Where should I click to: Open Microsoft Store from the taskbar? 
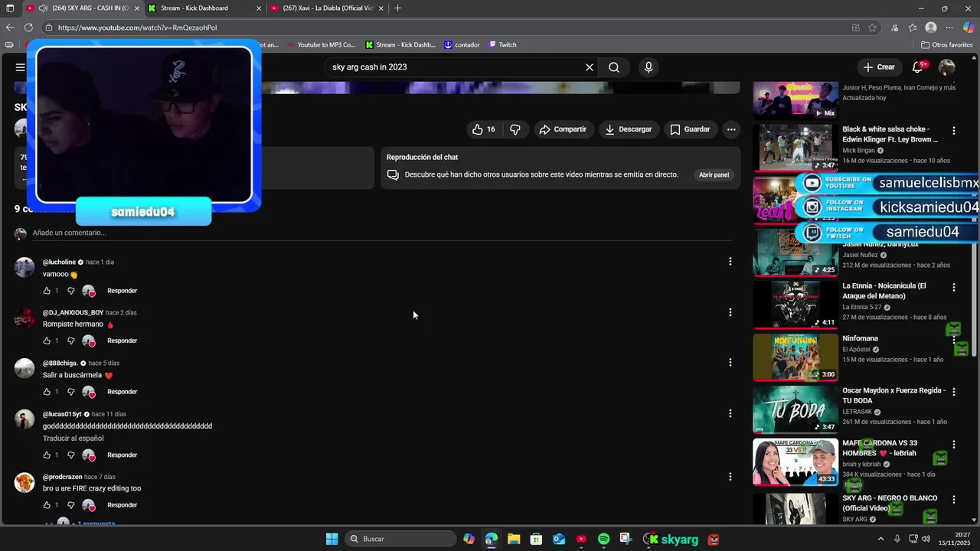pos(536,540)
